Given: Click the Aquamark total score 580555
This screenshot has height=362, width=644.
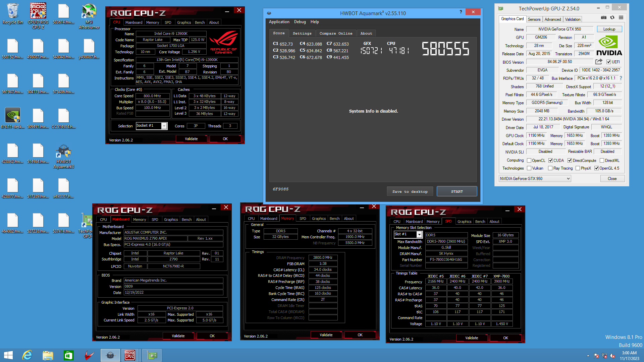Looking at the screenshot, I should 445,49.
